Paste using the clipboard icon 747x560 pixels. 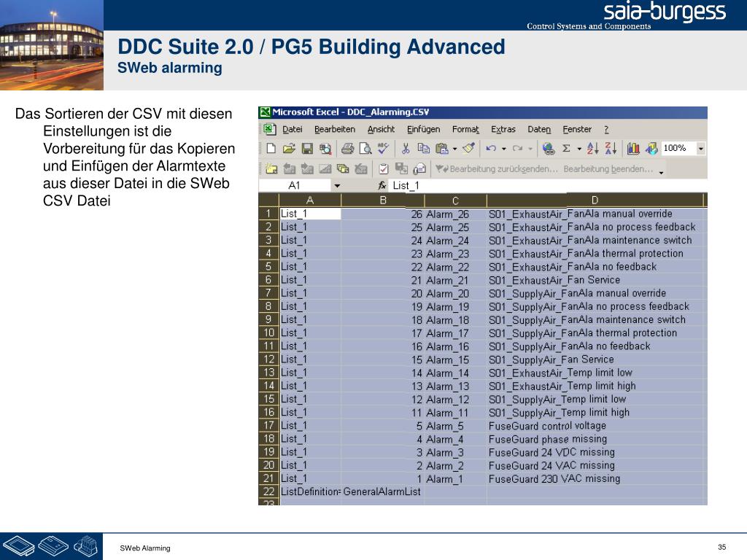click(x=441, y=149)
